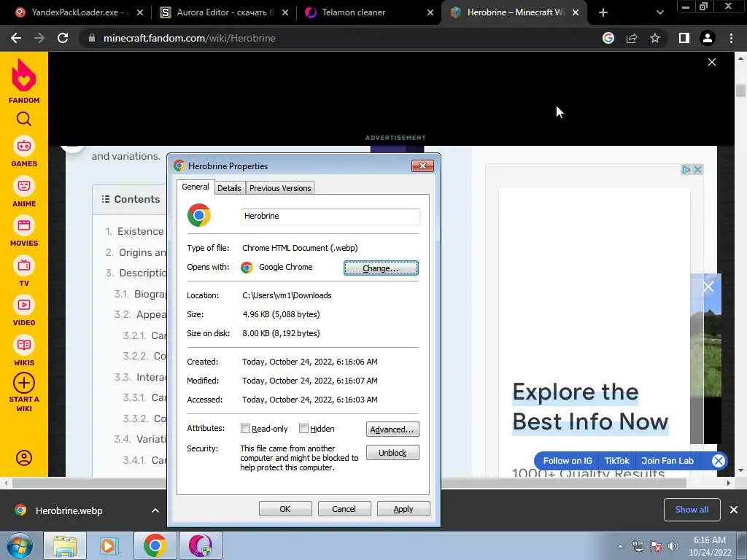Screen dimensions: 747x560
Task: Click 1. Existence contents entry
Action: [x=135, y=231]
